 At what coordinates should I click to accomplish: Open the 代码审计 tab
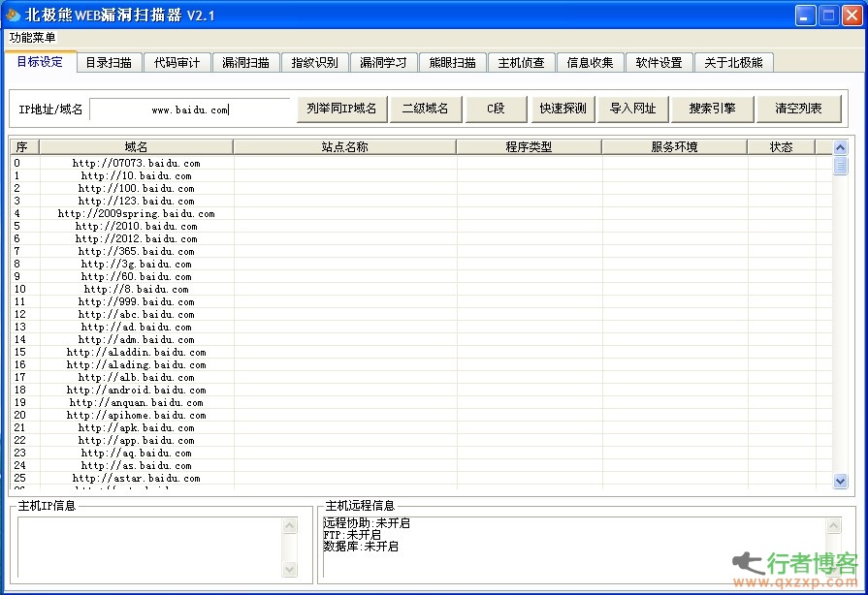177,62
